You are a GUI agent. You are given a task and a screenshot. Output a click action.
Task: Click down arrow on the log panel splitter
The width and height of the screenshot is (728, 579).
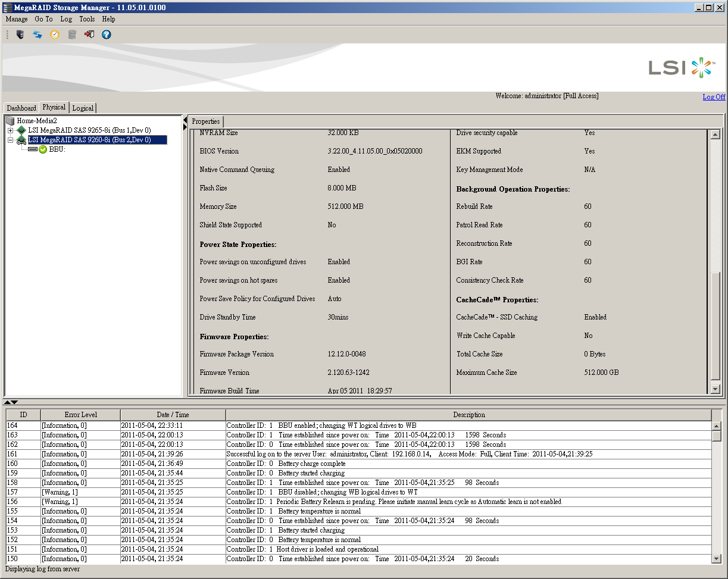coord(14,403)
